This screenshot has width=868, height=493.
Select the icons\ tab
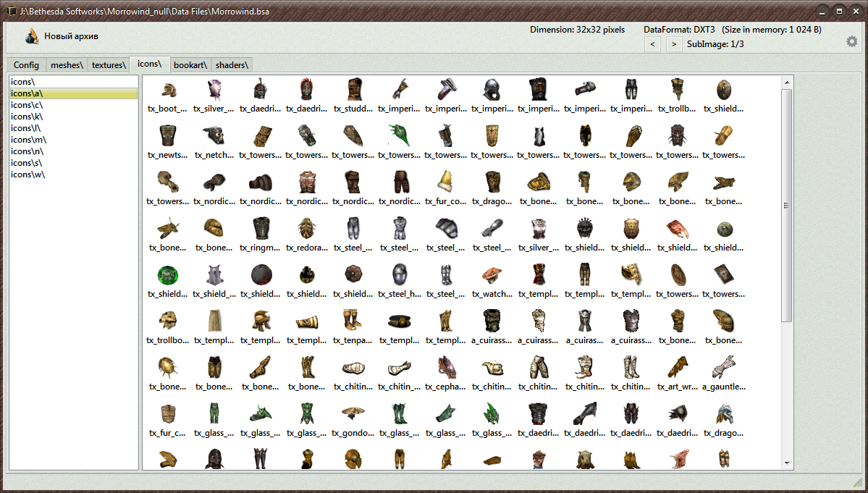(149, 64)
